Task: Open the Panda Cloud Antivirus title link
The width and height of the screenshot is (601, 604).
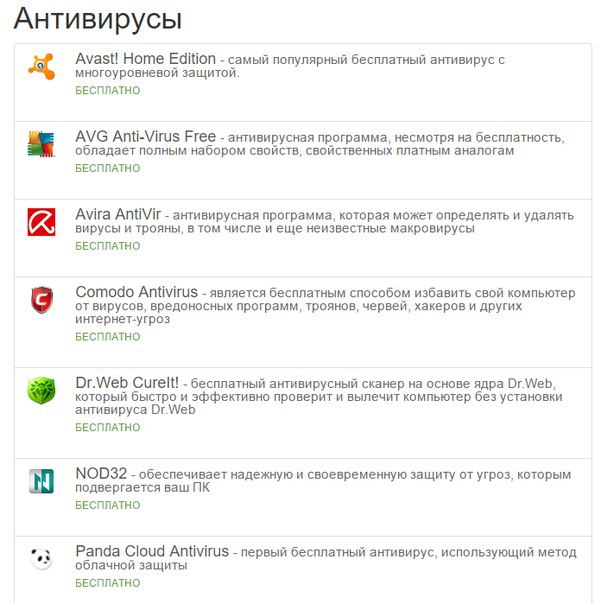Action: point(152,551)
